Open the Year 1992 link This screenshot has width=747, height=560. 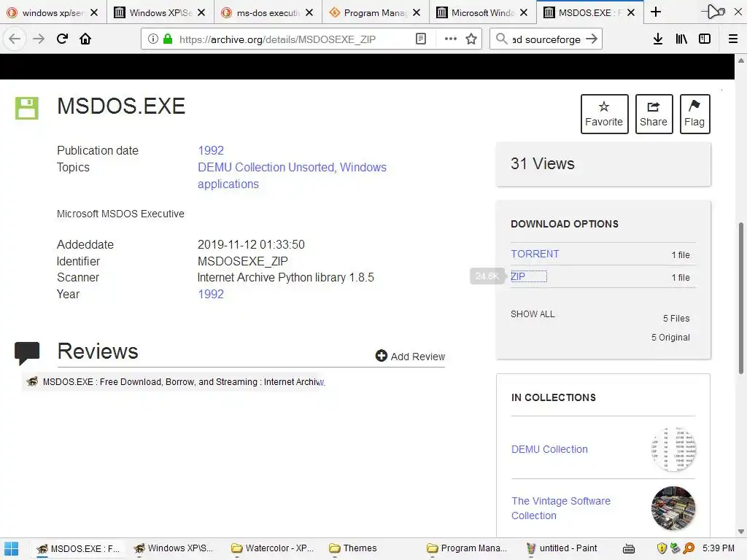coord(211,295)
